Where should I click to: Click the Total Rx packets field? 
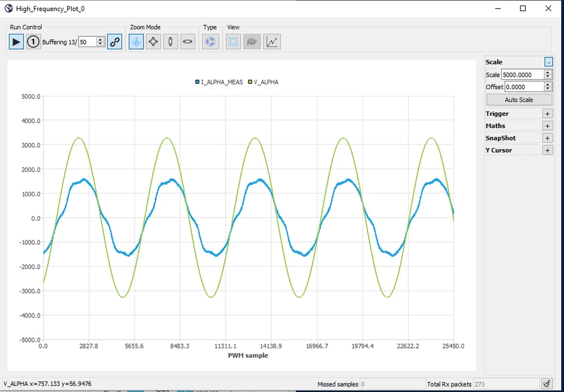[x=506, y=384]
